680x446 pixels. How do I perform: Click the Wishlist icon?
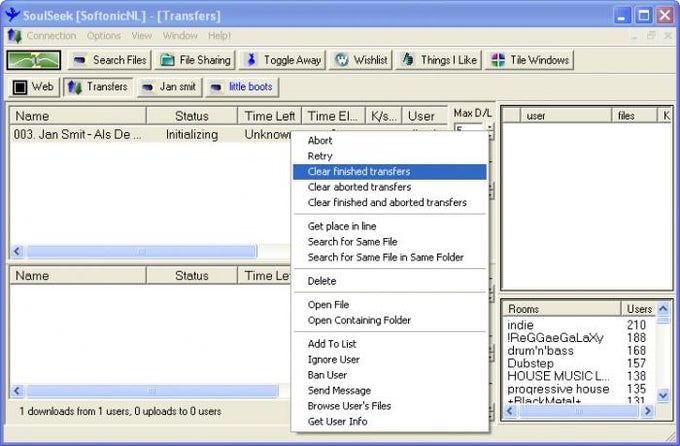point(341,60)
